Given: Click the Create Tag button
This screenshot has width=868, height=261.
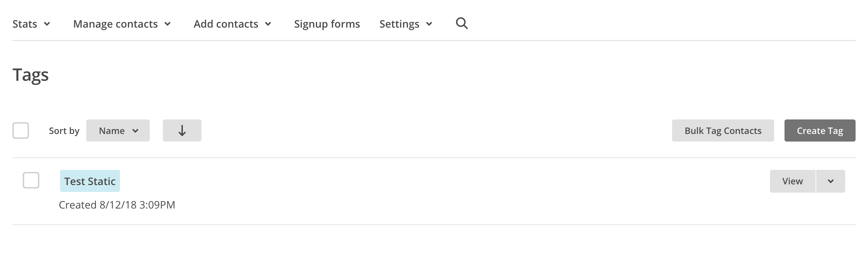Looking at the screenshot, I should (820, 130).
